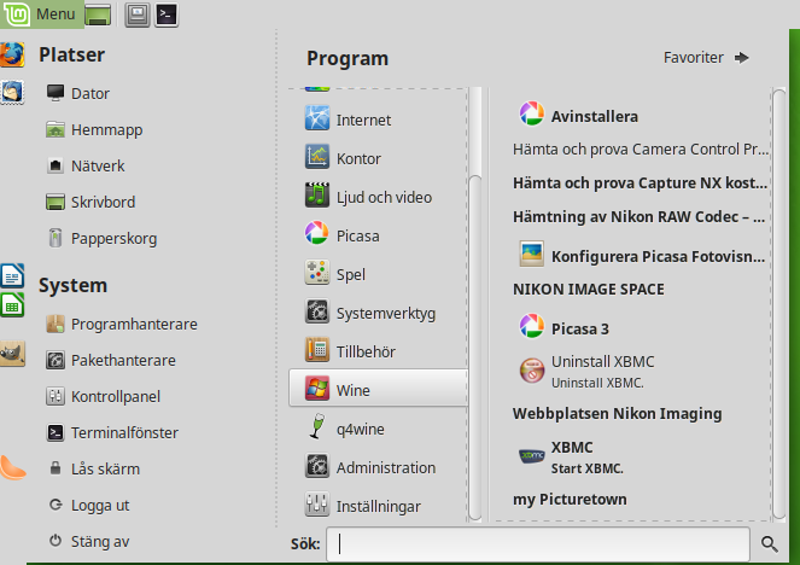Launch Thunderbird mail from the favorites sidebar

[x=12, y=92]
